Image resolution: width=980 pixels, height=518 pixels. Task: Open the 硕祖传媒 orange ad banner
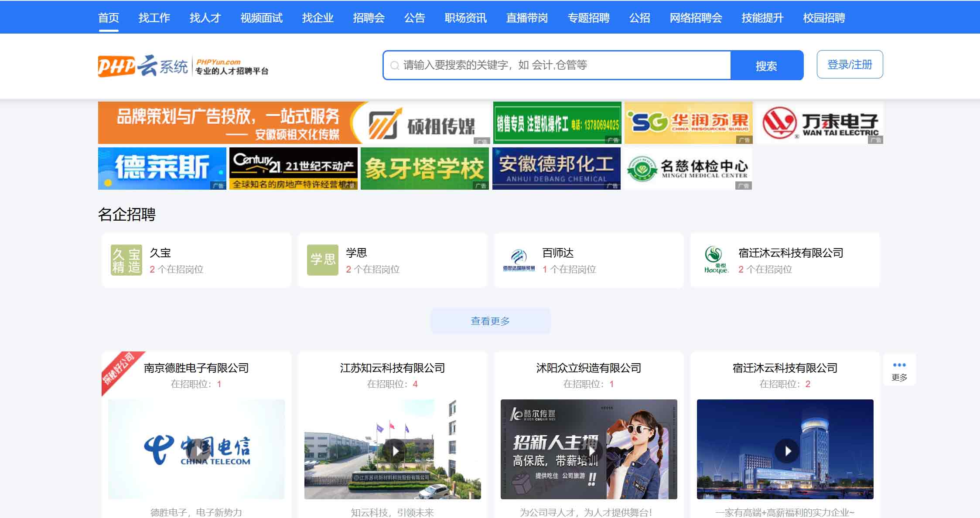[294, 123]
